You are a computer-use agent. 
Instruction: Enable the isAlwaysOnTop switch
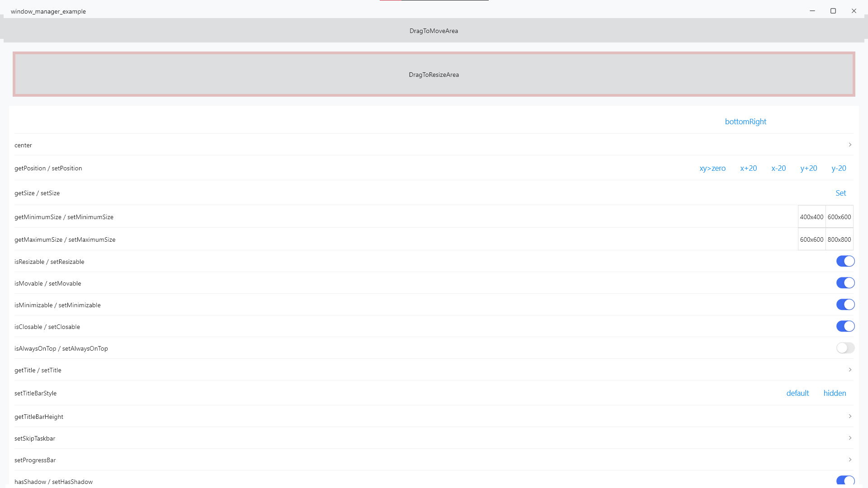click(844, 348)
